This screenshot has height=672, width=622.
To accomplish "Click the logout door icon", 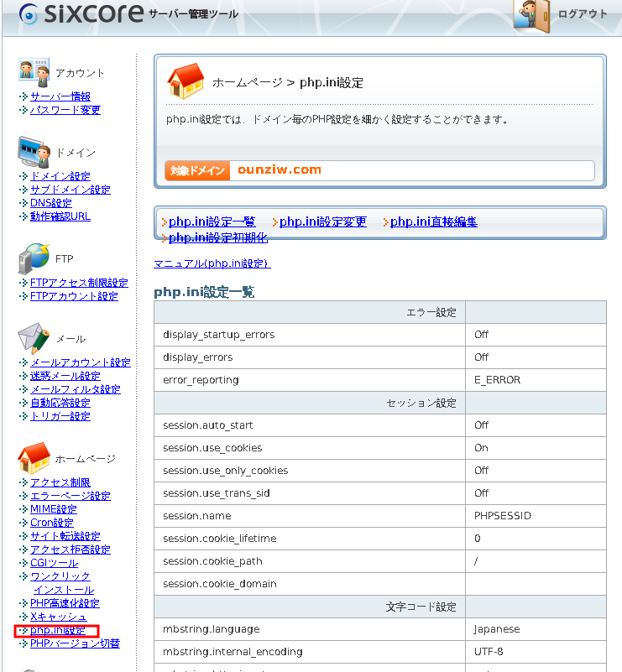I will pos(532,16).
